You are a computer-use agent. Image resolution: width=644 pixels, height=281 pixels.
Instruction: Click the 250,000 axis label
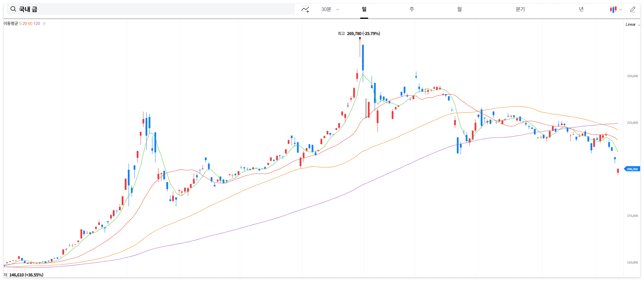pyautogui.click(x=632, y=76)
